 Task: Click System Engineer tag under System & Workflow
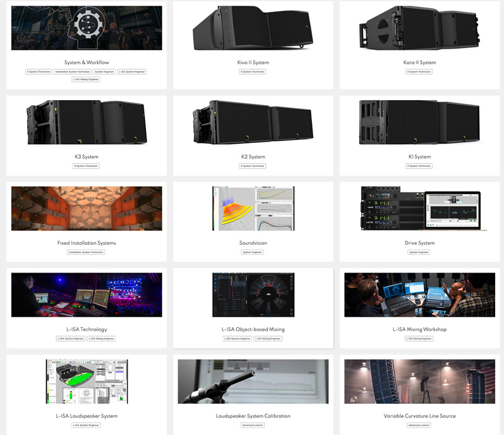click(105, 72)
